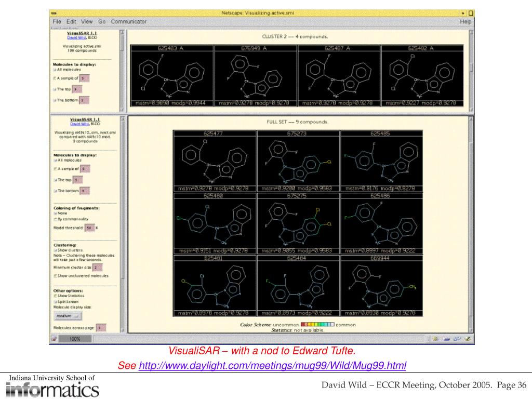The height and width of the screenshot is (399, 532).
Task: Select compound 676949 A thumbnail in Cluster 2
Action: (256, 76)
